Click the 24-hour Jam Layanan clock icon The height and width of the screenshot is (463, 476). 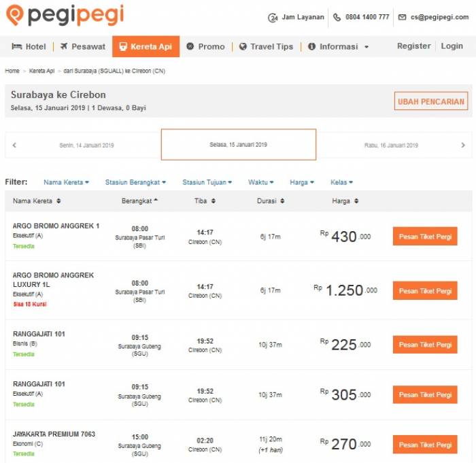[273, 18]
